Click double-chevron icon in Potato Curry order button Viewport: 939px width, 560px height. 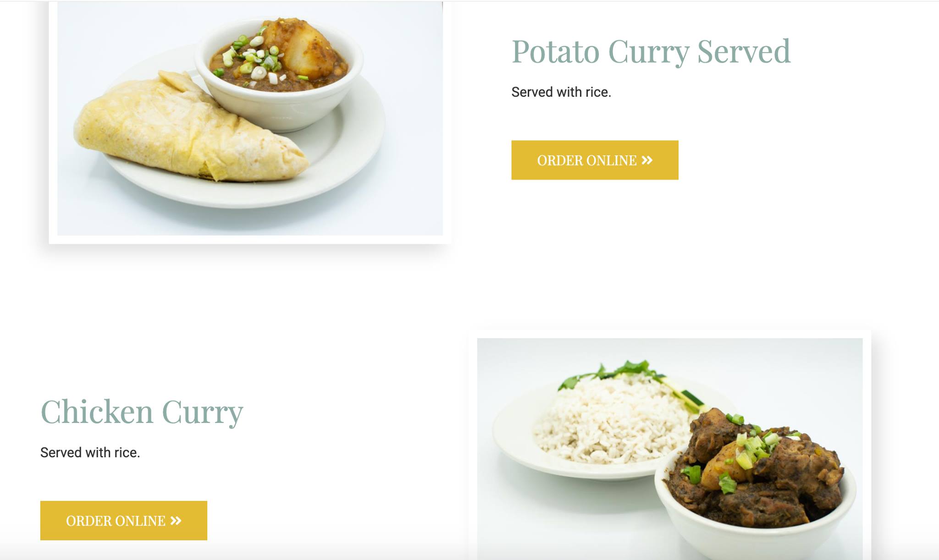click(647, 160)
